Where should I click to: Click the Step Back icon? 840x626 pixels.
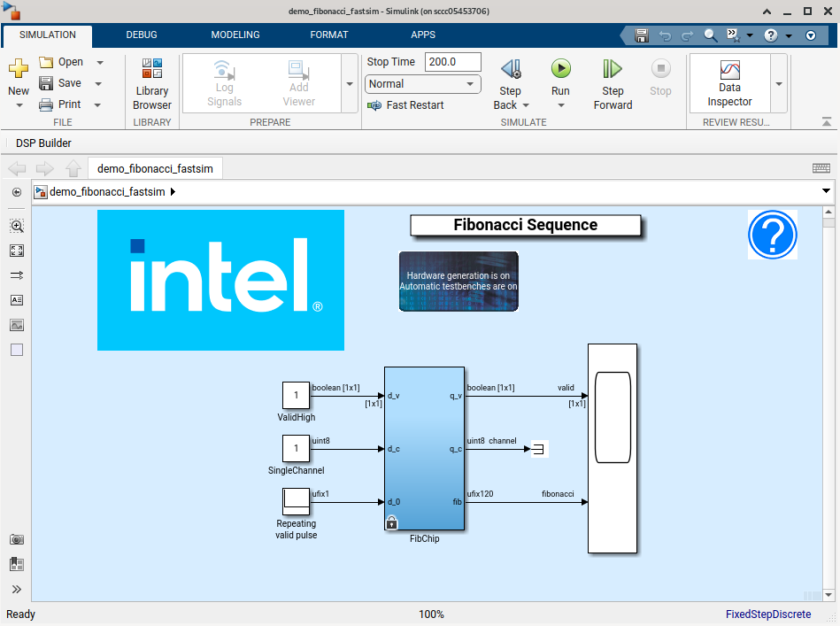[x=510, y=70]
